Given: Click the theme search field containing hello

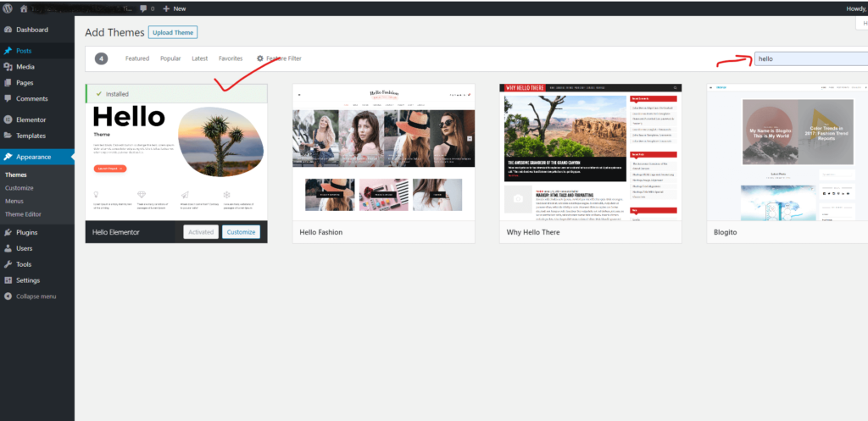Looking at the screenshot, I should pos(811,58).
